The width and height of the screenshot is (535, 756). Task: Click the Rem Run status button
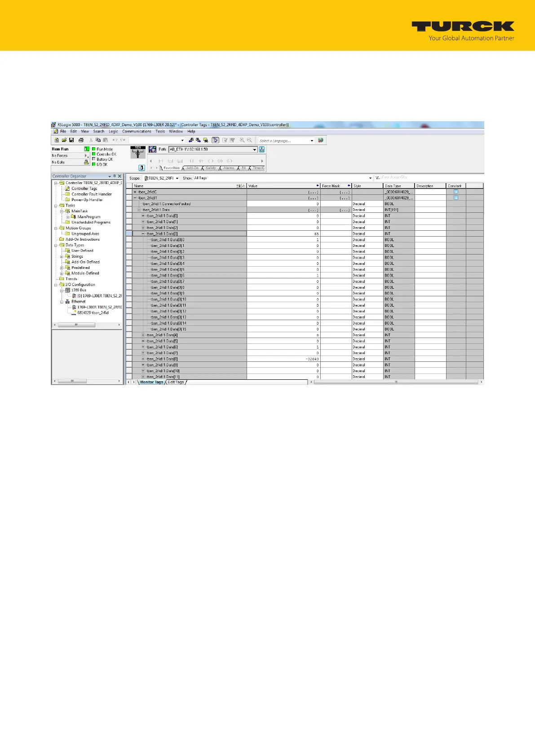point(70,149)
